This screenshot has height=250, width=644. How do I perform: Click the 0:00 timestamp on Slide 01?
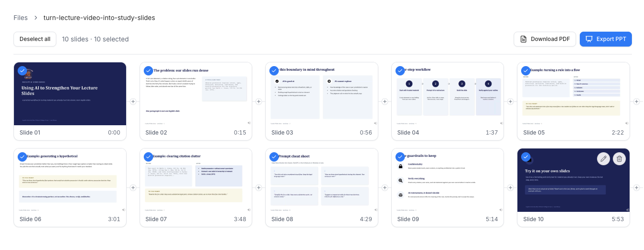click(x=114, y=133)
